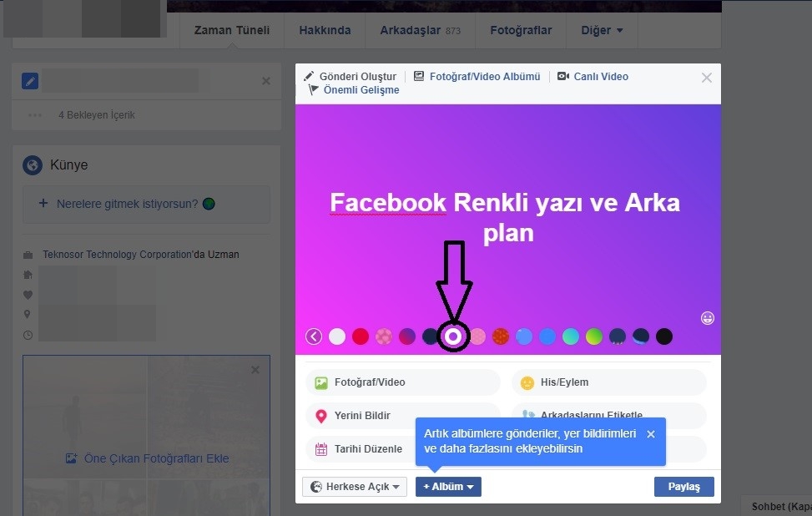
Task: Click Nerelere gitmek istiyorsun? prompt
Action: pos(127,204)
